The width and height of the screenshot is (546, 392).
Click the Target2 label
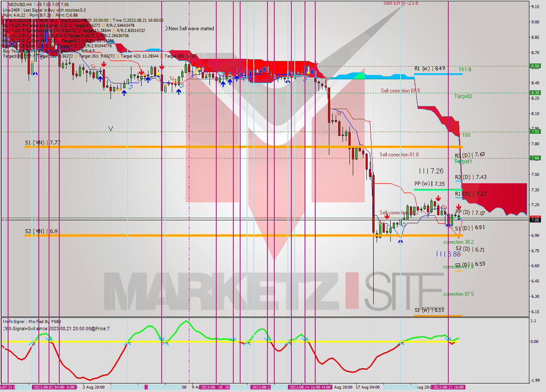point(463,96)
